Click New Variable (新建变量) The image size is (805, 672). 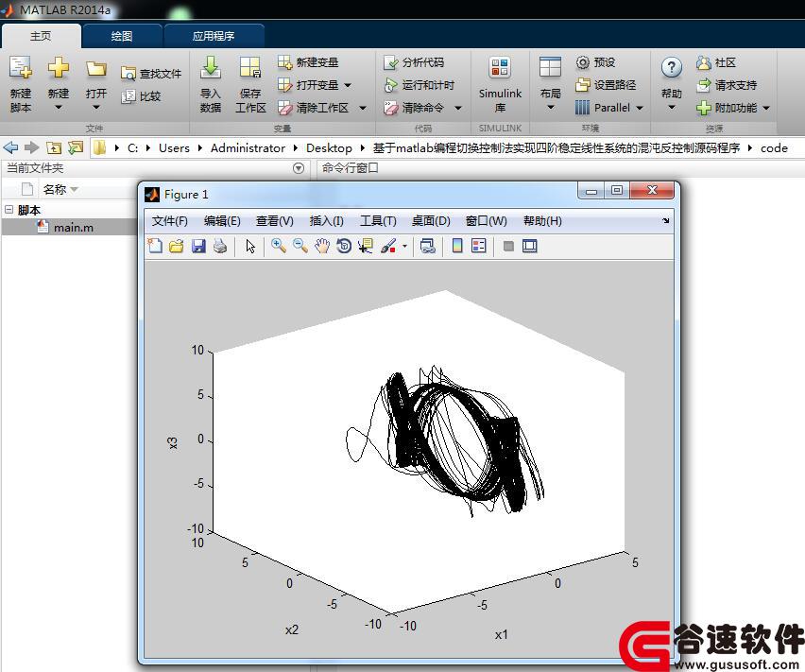308,62
